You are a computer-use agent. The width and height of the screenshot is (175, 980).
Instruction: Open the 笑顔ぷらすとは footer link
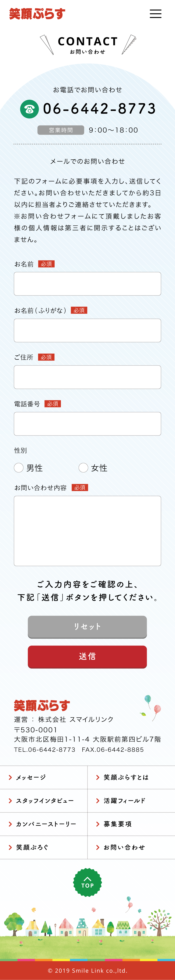click(126, 777)
